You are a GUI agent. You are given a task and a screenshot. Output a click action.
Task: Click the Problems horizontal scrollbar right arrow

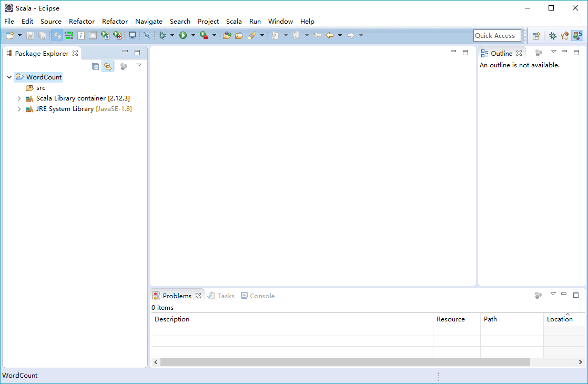click(581, 362)
